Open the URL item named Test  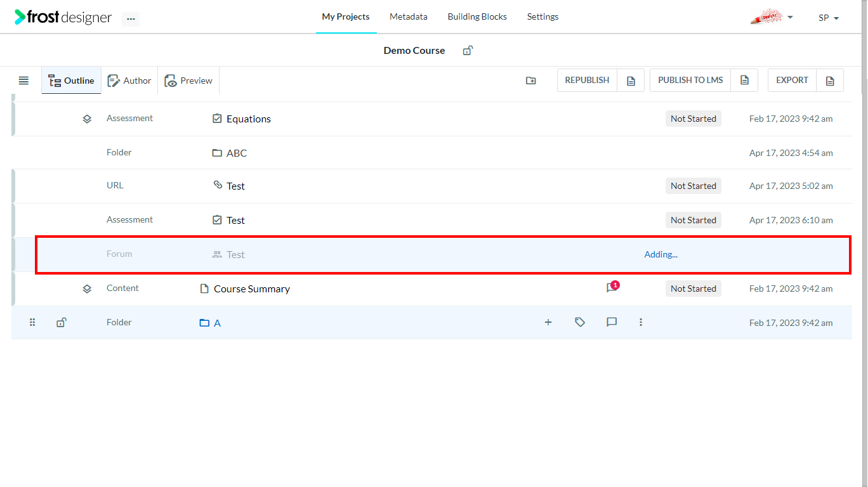(x=235, y=186)
